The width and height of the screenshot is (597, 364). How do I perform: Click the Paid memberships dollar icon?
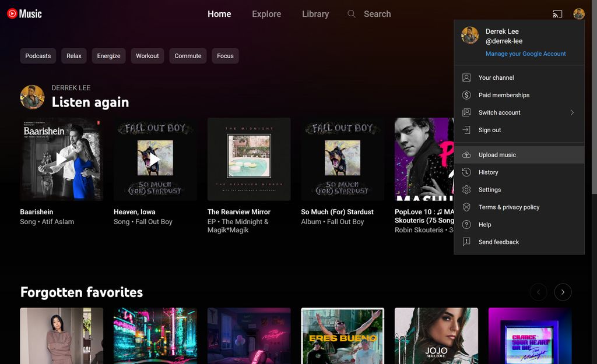466,94
